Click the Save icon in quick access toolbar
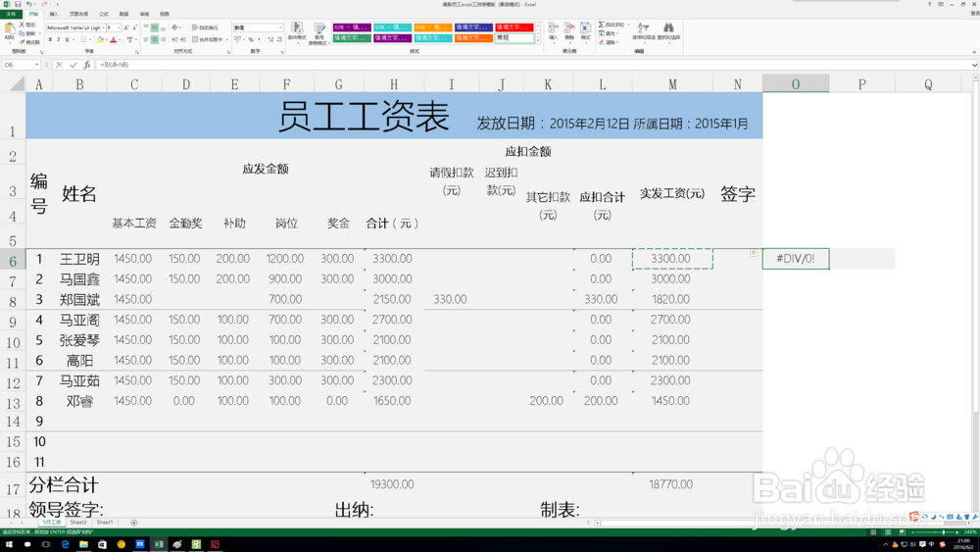The image size is (980, 552). (18, 4)
